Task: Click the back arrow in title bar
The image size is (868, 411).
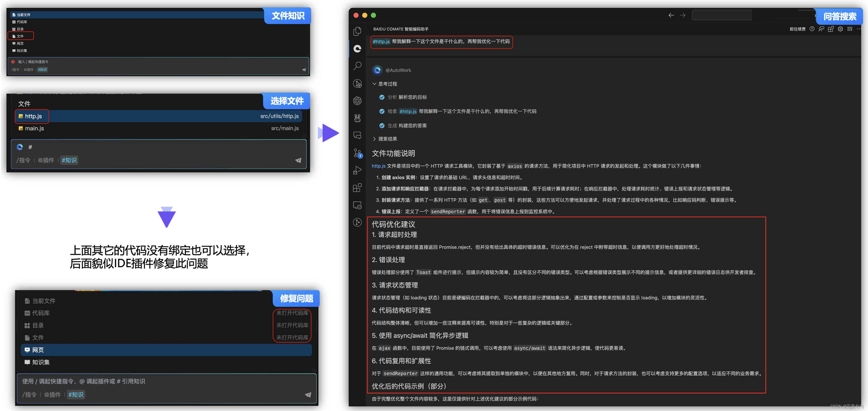Action: click(x=671, y=15)
